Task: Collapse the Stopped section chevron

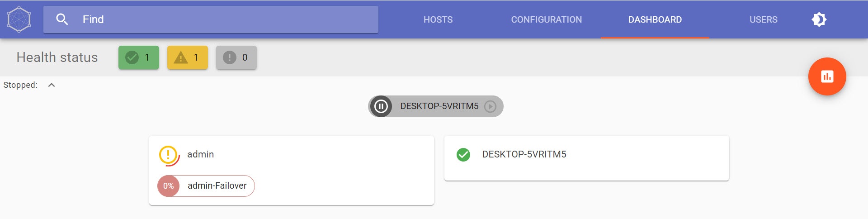Action: (x=52, y=85)
